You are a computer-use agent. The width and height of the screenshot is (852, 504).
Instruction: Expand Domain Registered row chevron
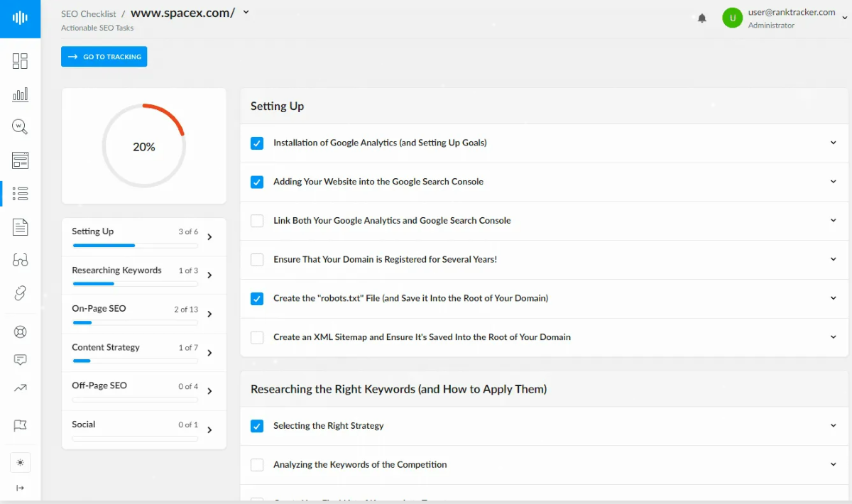click(834, 259)
